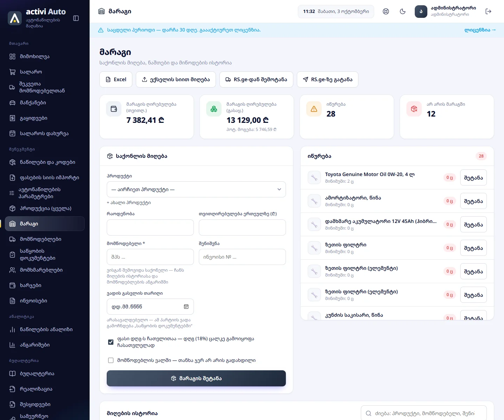Image resolution: width=504 pixels, height=420 pixels.
Task: Toggle dark mode with the moon icon
Action: [x=402, y=11]
